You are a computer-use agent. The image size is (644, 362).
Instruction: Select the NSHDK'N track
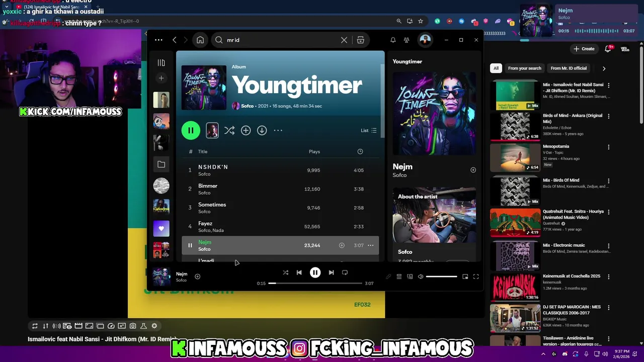(x=280, y=170)
